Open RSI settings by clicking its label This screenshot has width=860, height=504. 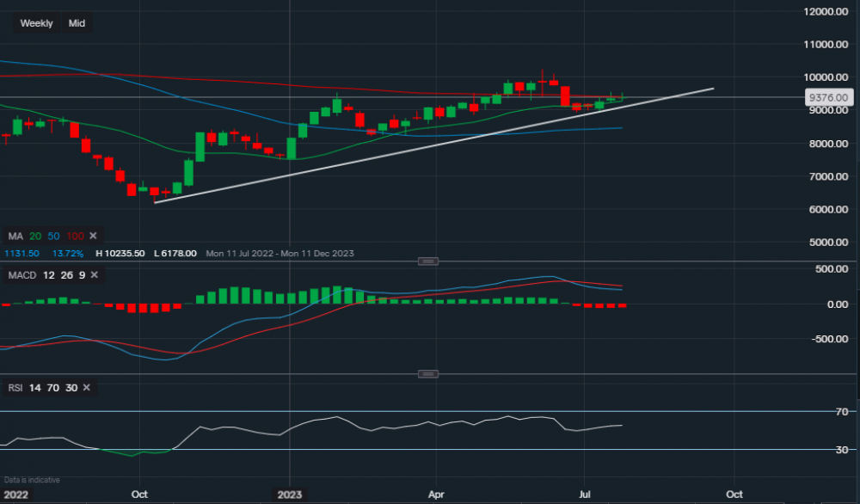pos(14,388)
